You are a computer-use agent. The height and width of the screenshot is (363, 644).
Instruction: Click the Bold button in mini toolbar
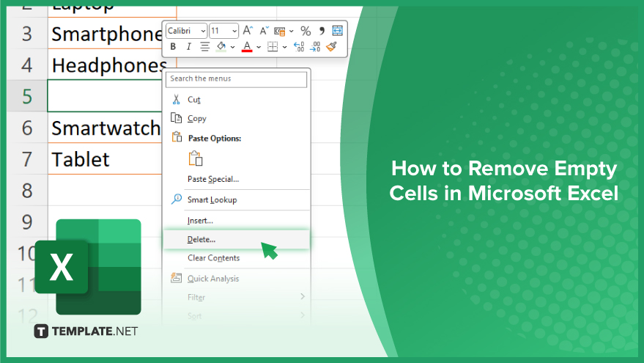(x=173, y=47)
